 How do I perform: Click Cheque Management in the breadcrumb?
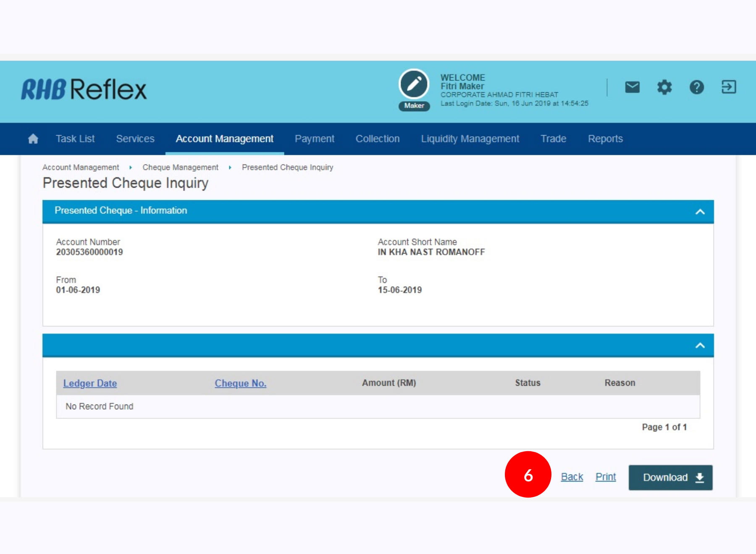pyautogui.click(x=180, y=167)
